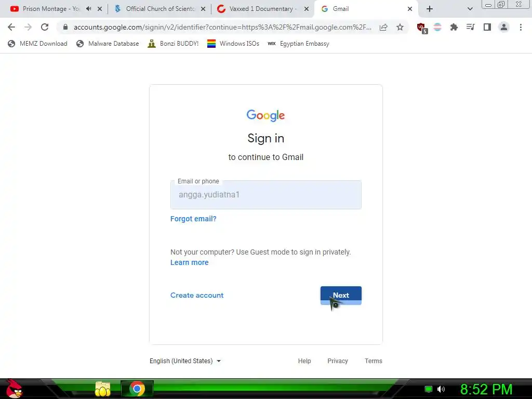Open the Chrome profile avatar
The image size is (532, 399).
coord(504,27)
